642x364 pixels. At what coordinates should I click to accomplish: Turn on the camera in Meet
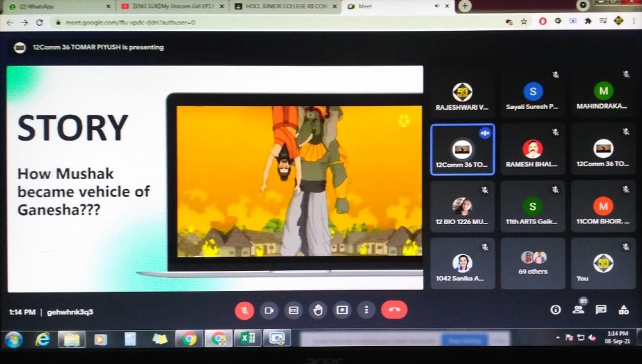point(269,310)
